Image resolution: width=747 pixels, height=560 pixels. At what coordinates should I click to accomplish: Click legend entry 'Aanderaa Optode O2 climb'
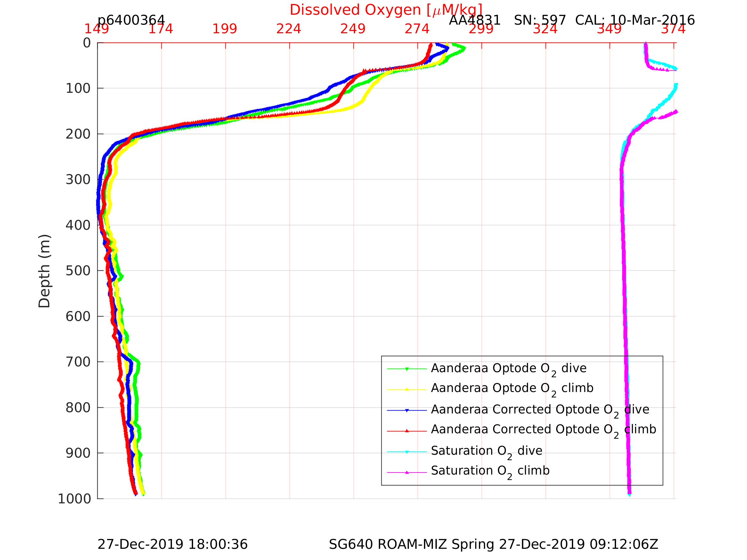512,389
